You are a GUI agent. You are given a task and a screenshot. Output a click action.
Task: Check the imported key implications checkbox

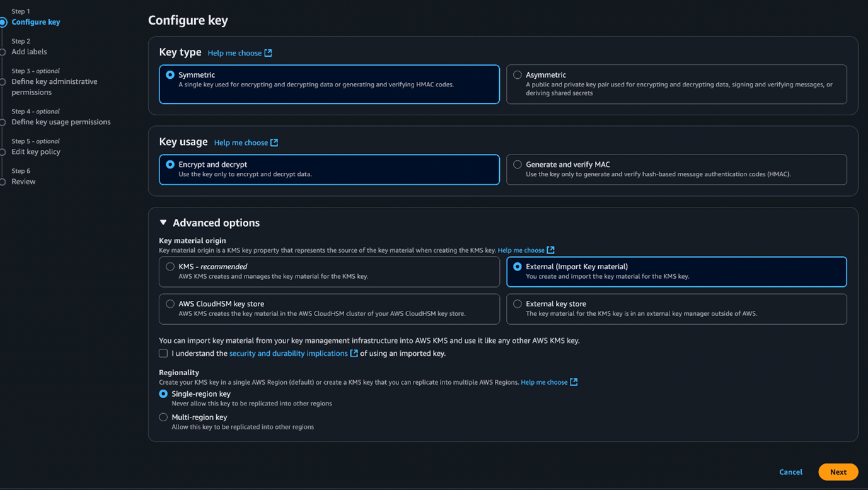tap(163, 354)
